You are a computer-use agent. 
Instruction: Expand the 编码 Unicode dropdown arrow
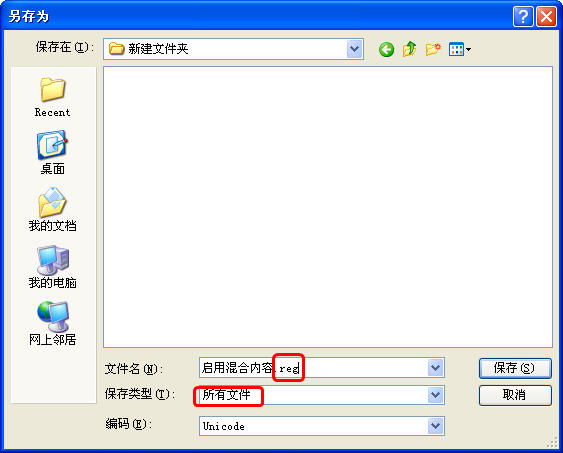[x=435, y=426]
